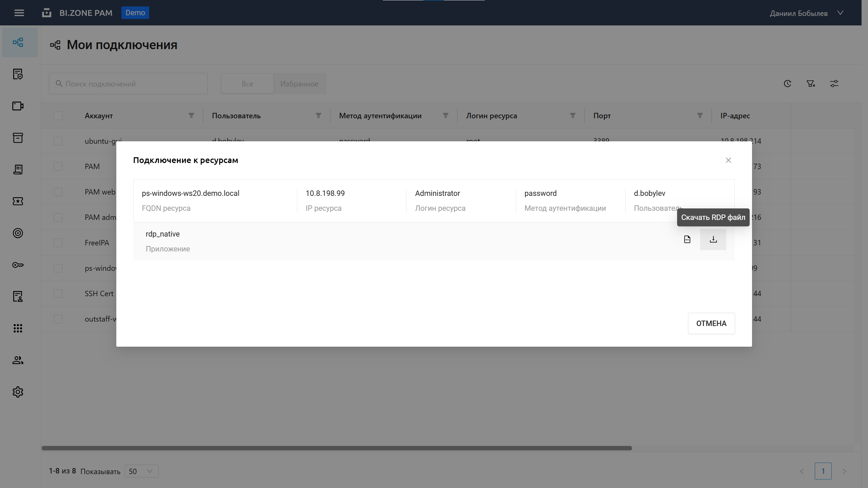
Task: Download the RDP connection file
Action: click(x=713, y=239)
